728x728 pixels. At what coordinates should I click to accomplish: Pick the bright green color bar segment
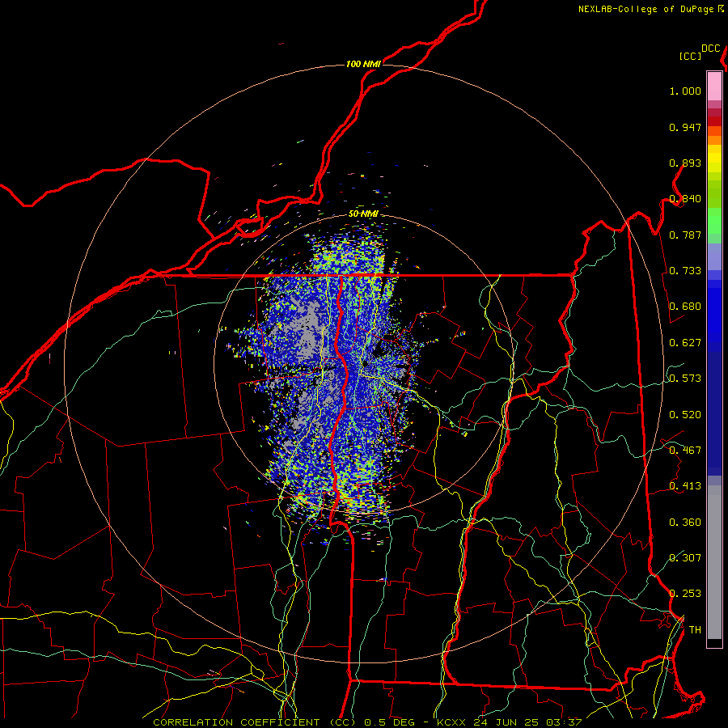(x=714, y=221)
